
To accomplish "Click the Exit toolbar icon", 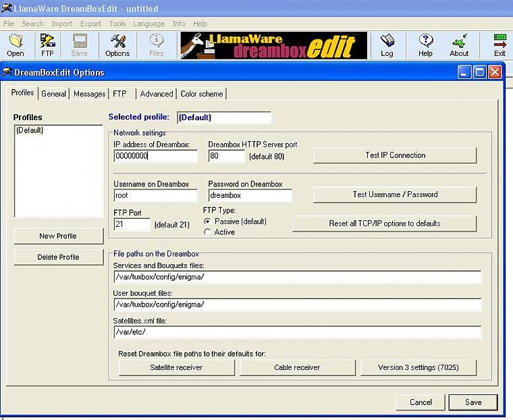I will pos(500,45).
